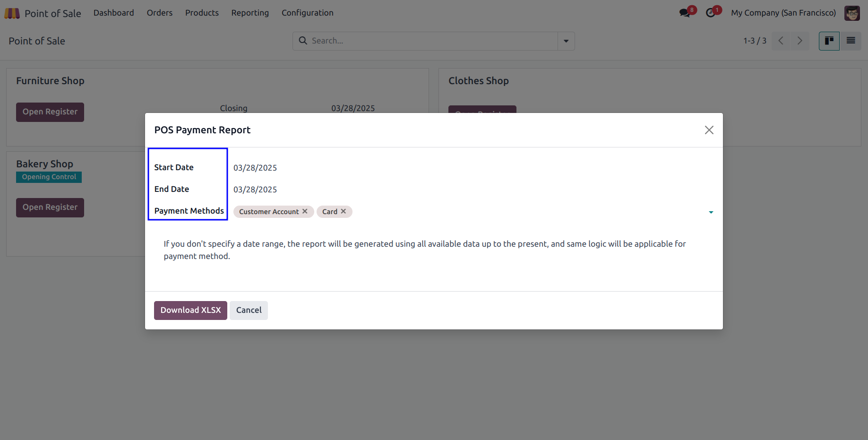Close the POS Payment Report dialog

pos(709,130)
